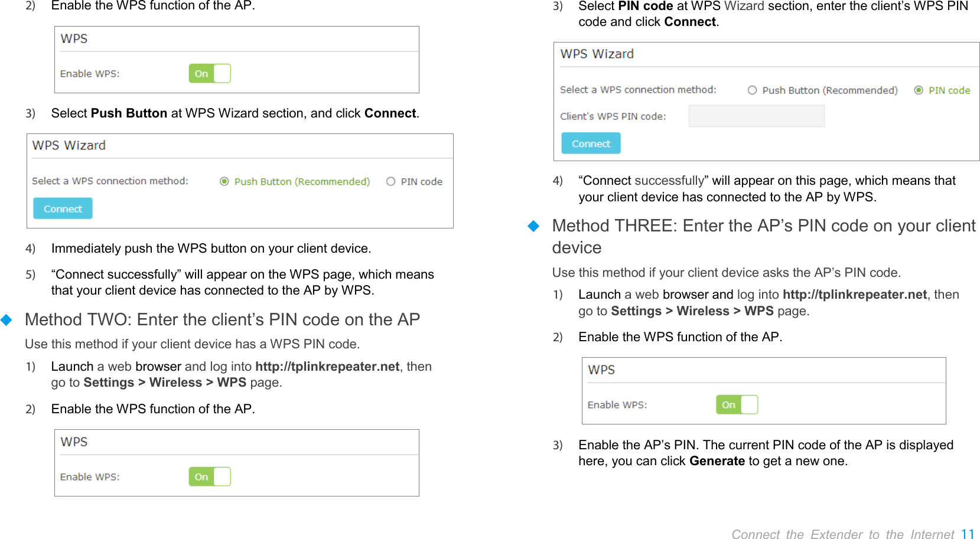The width and height of the screenshot is (980, 539).
Task: Click the 'Method THREE: Enter the AP's PIN code' heading
Action: click(x=764, y=236)
